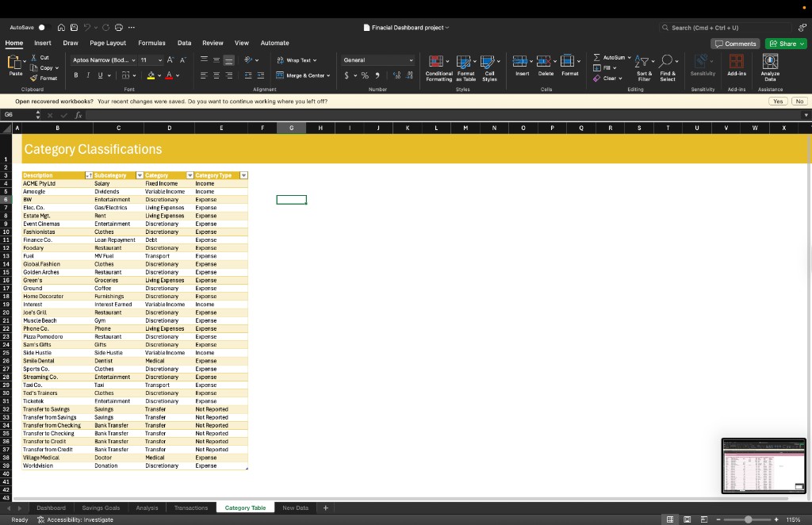Toggle the AutoSave switch
Viewport: 812px width, 525px height.
[x=43, y=28]
